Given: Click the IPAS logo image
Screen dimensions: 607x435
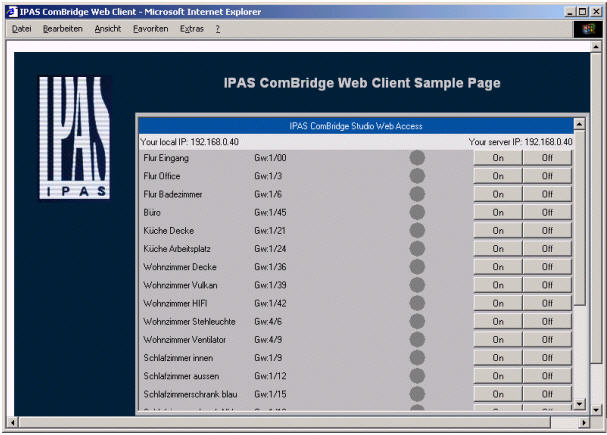Looking at the screenshot, I should pos(74,136).
